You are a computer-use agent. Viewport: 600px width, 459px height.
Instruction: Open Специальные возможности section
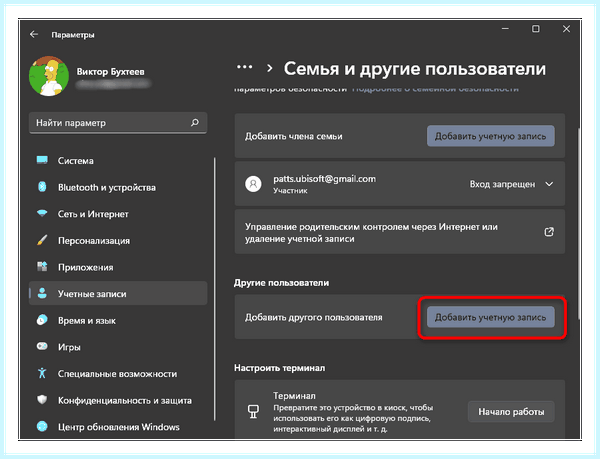point(118,373)
